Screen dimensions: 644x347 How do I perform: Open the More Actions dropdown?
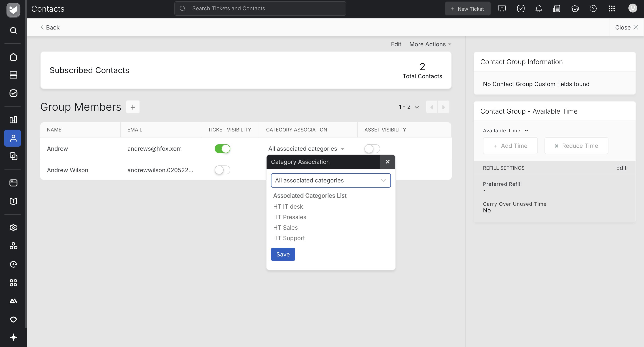pos(430,44)
